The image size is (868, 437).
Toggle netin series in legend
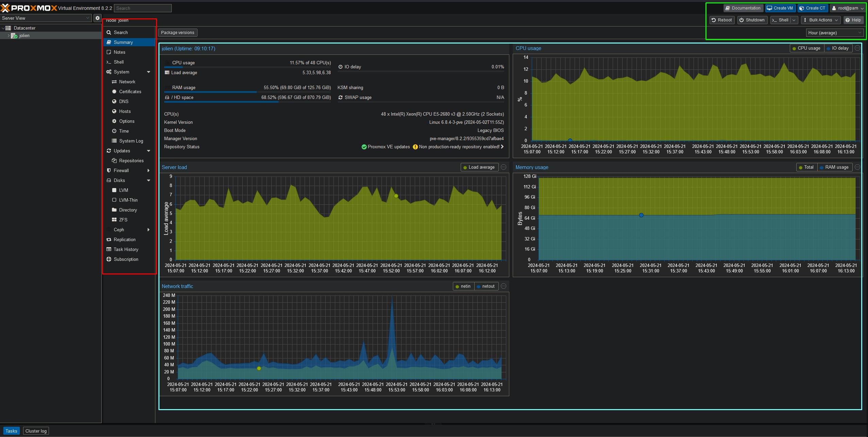tap(463, 286)
